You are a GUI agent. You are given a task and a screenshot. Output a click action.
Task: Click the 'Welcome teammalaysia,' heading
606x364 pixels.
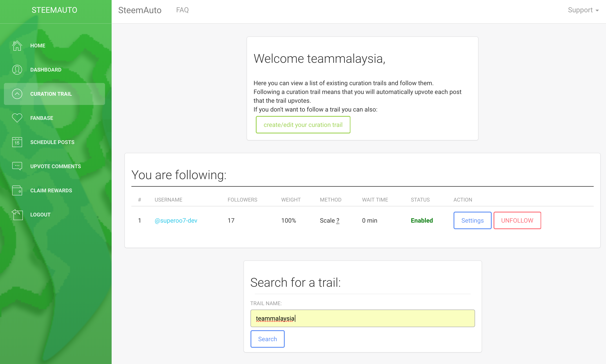pos(319,59)
